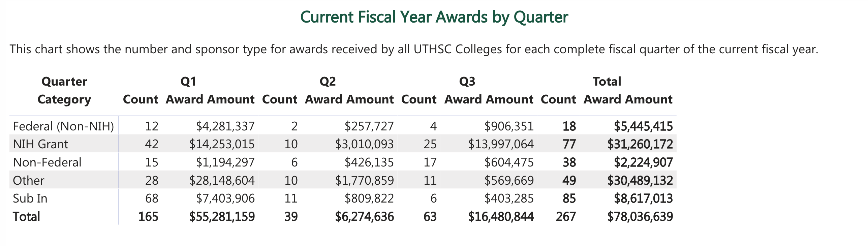
Task: Click Sub In total amount $8,617,013
Action: click(x=643, y=198)
